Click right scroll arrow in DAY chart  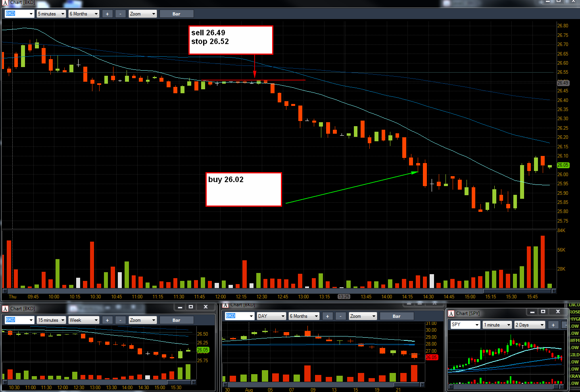(422, 385)
